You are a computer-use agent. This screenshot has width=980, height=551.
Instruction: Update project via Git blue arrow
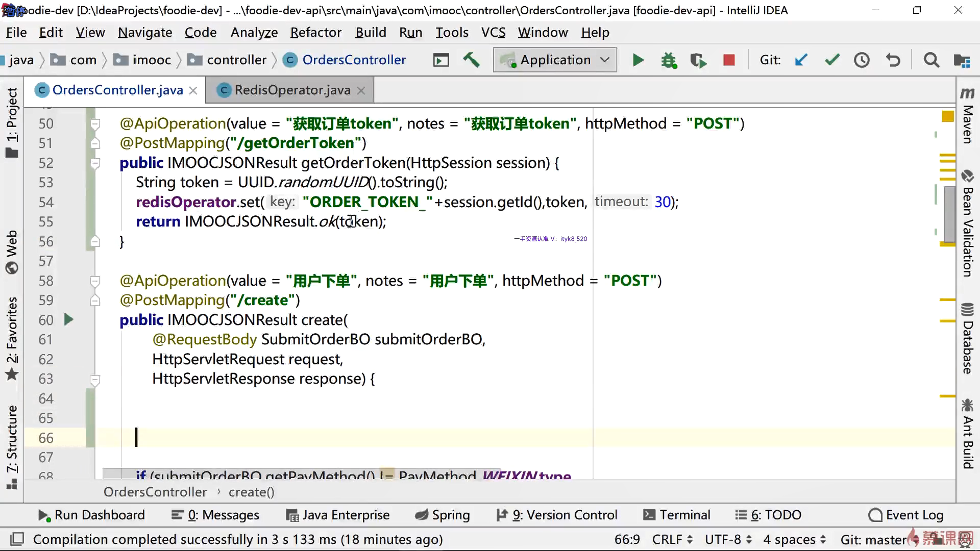[801, 60]
